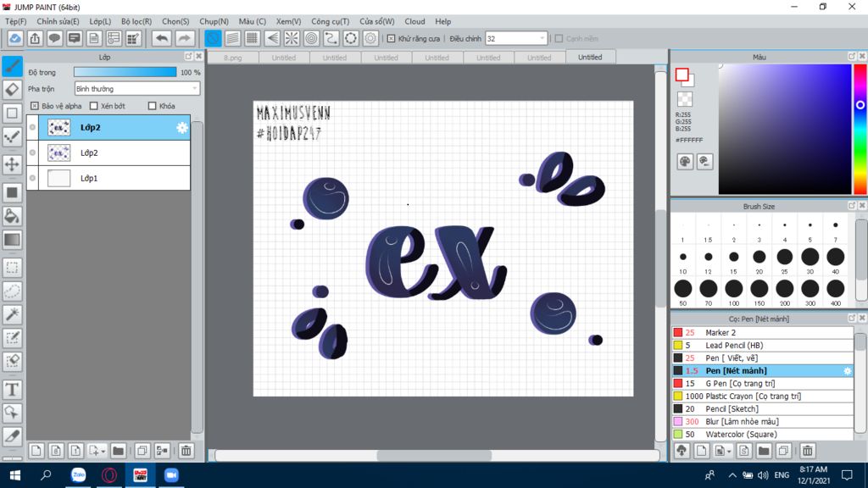
Task: Select the Text tool
Action: pyautogui.click(x=12, y=390)
